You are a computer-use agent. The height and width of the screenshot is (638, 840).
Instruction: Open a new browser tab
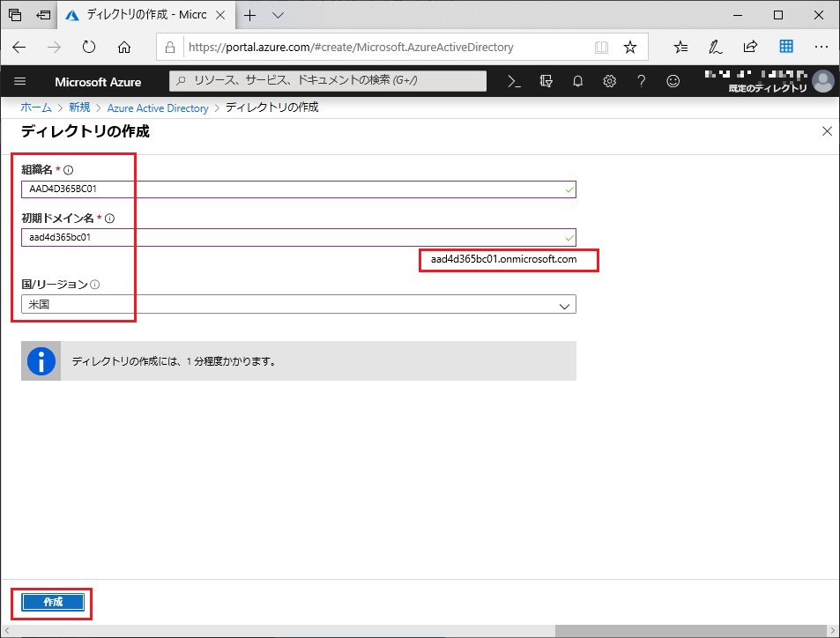(249, 15)
